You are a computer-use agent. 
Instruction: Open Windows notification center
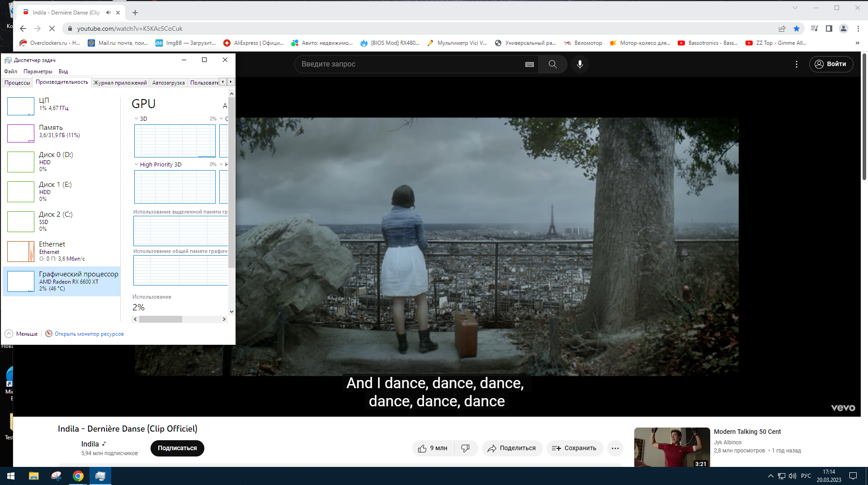pyautogui.click(x=853, y=476)
